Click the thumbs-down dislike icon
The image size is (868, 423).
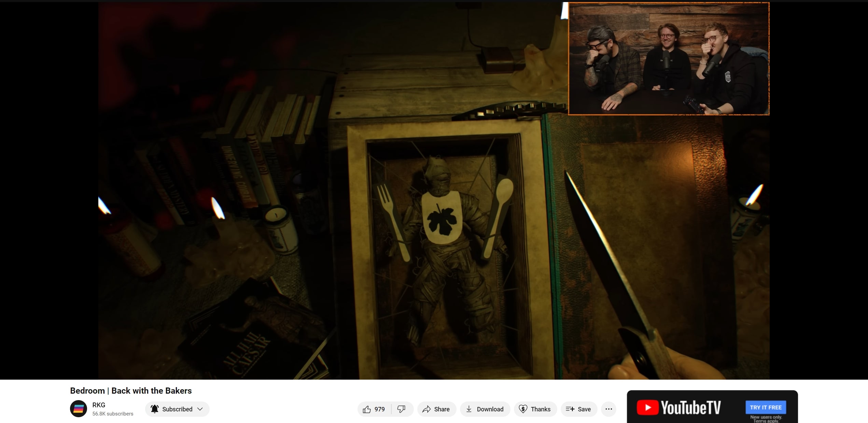click(x=402, y=409)
